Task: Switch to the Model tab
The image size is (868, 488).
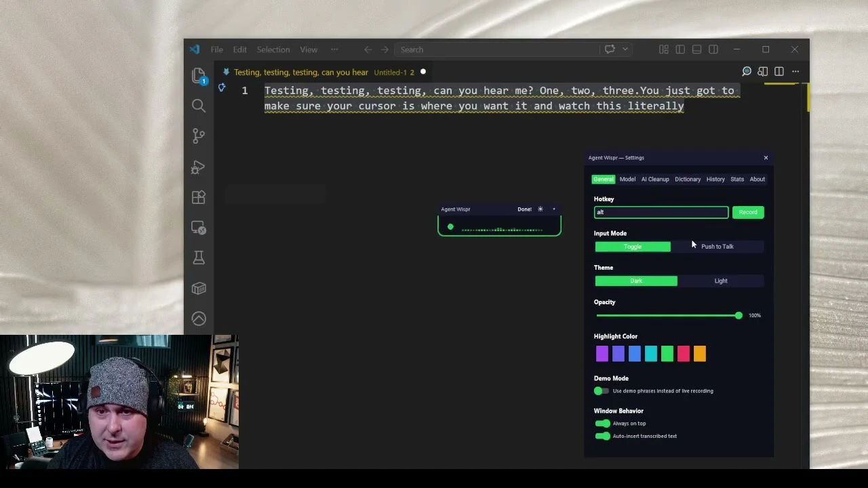Action: point(627,180)
